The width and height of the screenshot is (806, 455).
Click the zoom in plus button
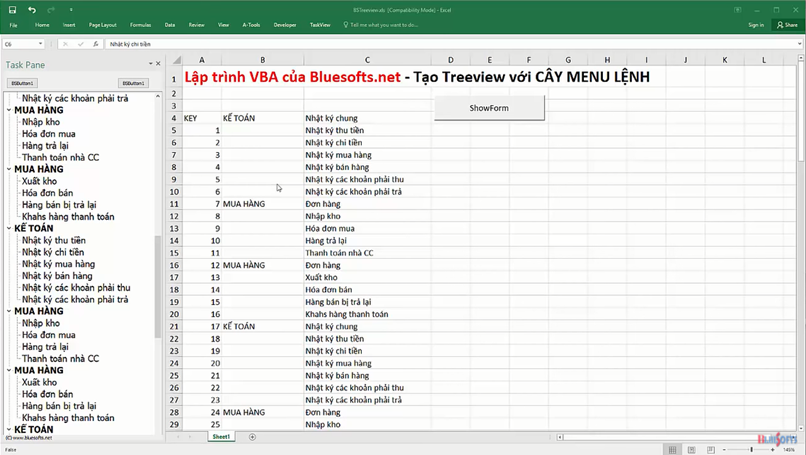(773, 450)
